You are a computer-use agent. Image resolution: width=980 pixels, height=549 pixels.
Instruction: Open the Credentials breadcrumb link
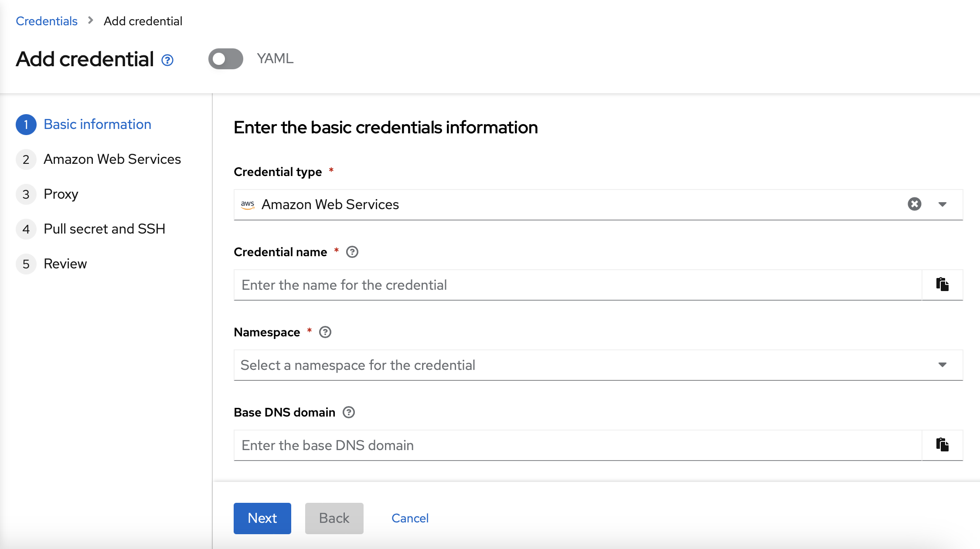pos(47,21)
